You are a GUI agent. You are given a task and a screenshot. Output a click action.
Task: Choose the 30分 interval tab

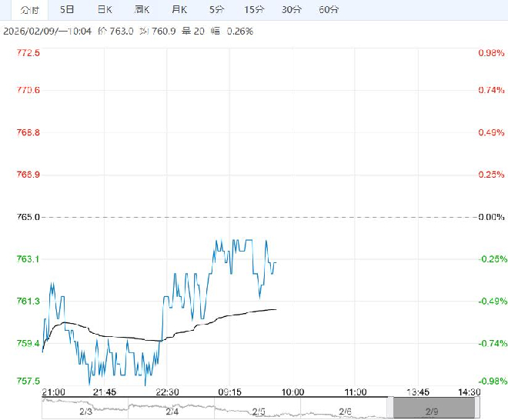292,10
